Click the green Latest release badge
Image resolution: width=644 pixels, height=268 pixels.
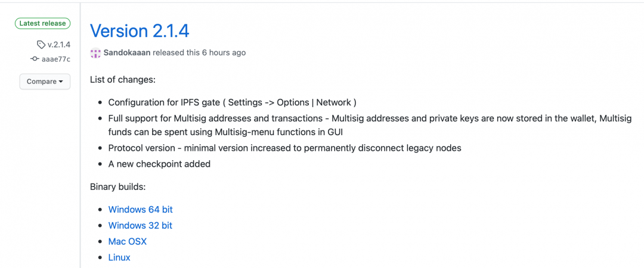coord(42,23)
